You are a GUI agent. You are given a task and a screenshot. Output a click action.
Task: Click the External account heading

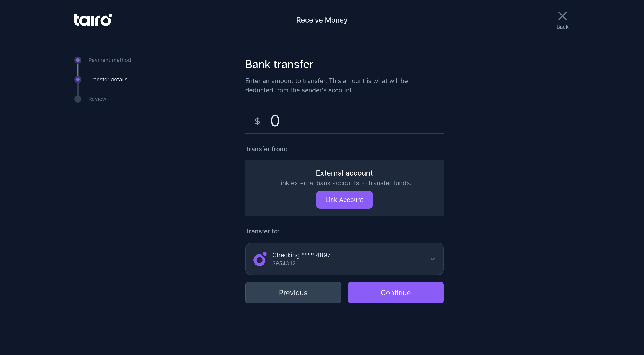(344, 173)
